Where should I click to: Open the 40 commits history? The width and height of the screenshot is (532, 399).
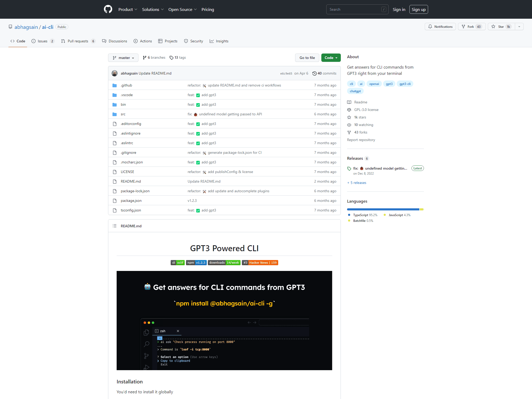click(324, 73)
